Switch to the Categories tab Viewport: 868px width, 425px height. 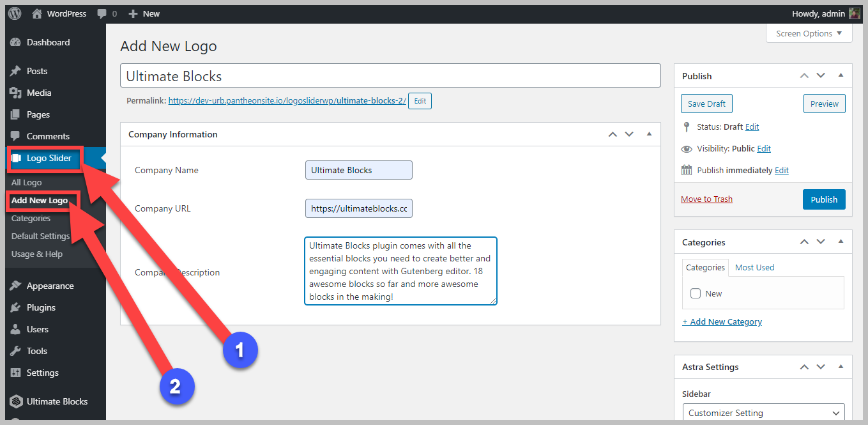point(705,267)
